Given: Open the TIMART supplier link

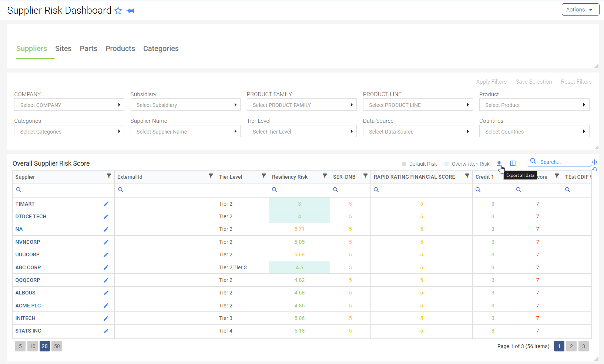Looking at the screenshot, I should tap(25, 204).
